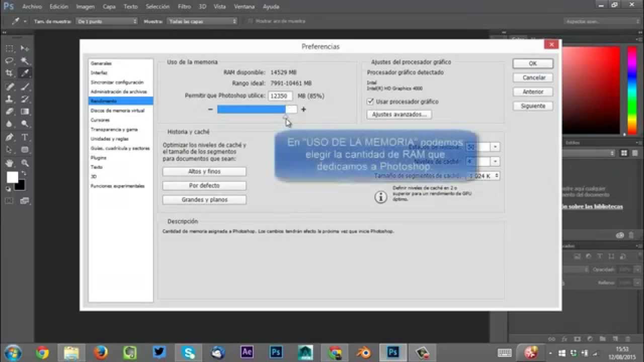644x362 pixels.
Task: Open Muestra Todas las capas dropdown
Action: tap(202, 21)
